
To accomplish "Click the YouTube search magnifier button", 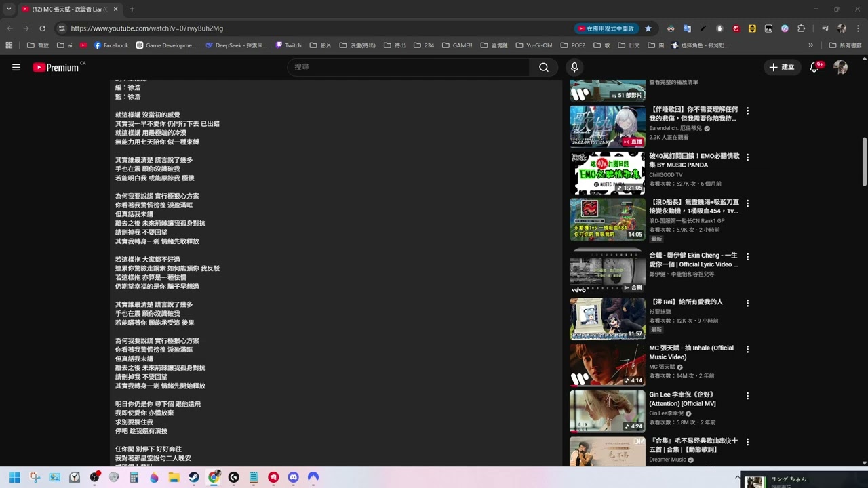I will click(544, 67).
